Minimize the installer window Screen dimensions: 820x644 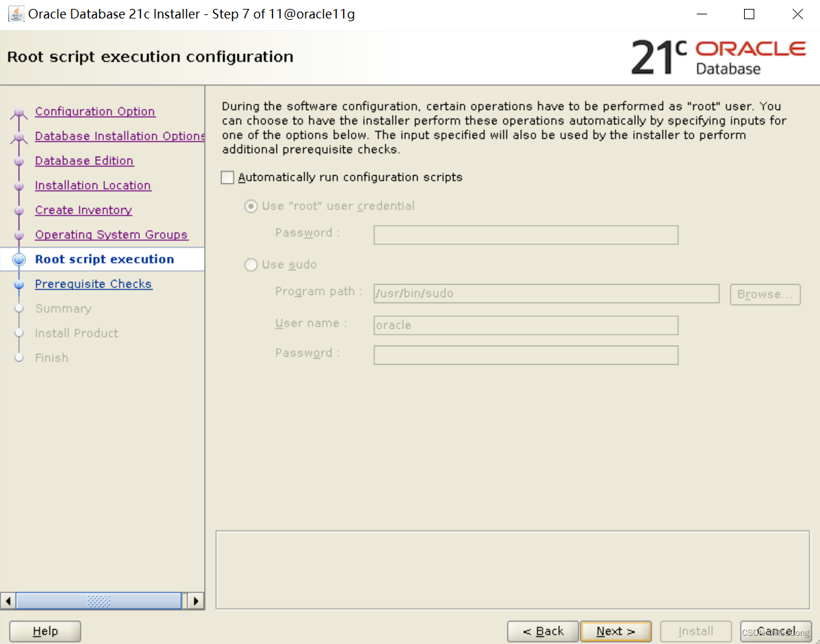click(702, 14)
